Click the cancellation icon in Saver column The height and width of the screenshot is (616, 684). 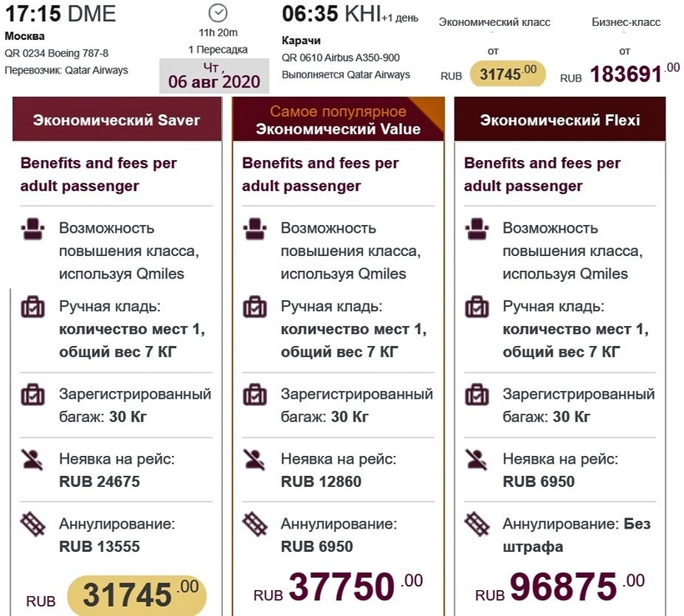pos(33,525)
